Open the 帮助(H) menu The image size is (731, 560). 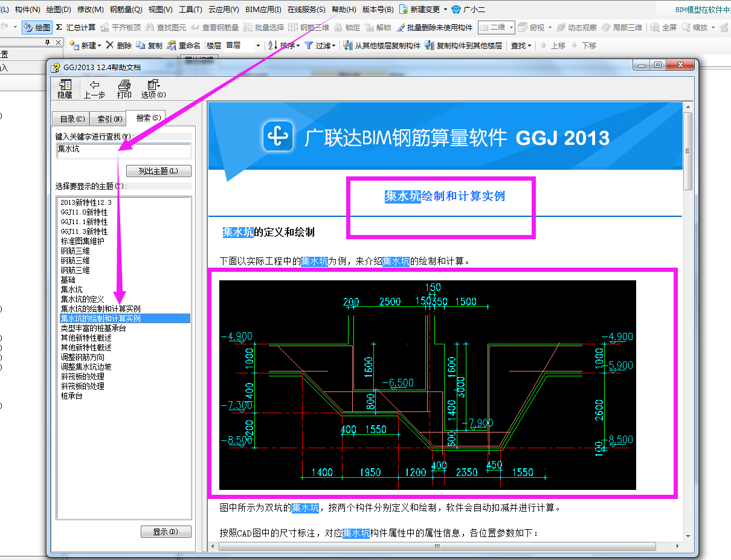(x=344, y=10)
